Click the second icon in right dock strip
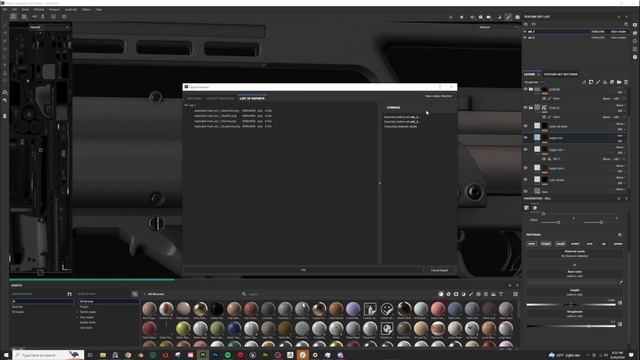 [635, 33]
